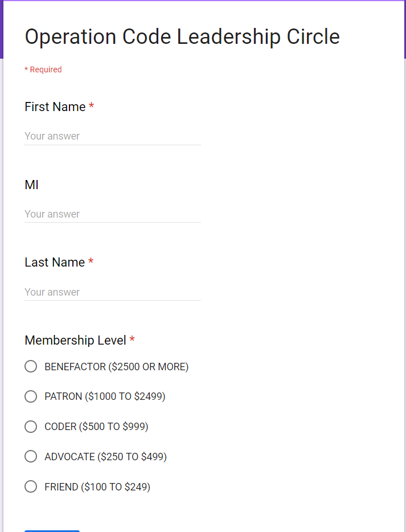Click the First Name answer field
Image resolution: width=406 pixels, height=532 pixels.
point(112,136)
